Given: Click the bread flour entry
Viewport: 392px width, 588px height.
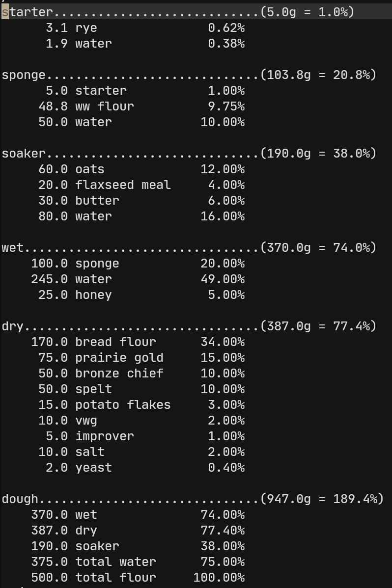Looking at the screenshot, I should point(115,342).
